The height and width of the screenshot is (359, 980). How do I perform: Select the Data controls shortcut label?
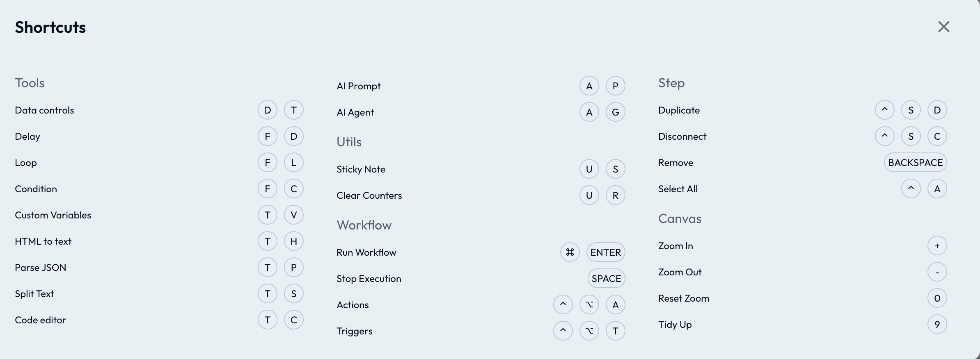click(44, 110)
